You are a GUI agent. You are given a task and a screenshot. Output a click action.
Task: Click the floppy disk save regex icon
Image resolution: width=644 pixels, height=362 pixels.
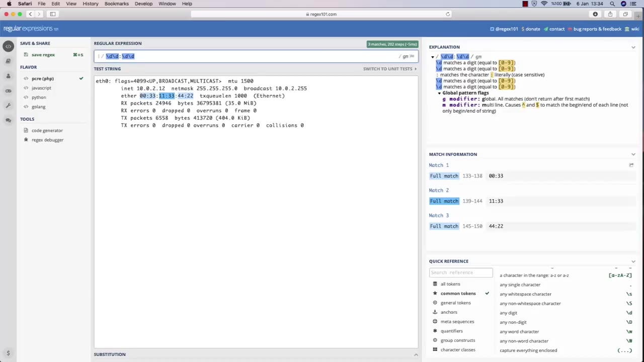[26, 54]
